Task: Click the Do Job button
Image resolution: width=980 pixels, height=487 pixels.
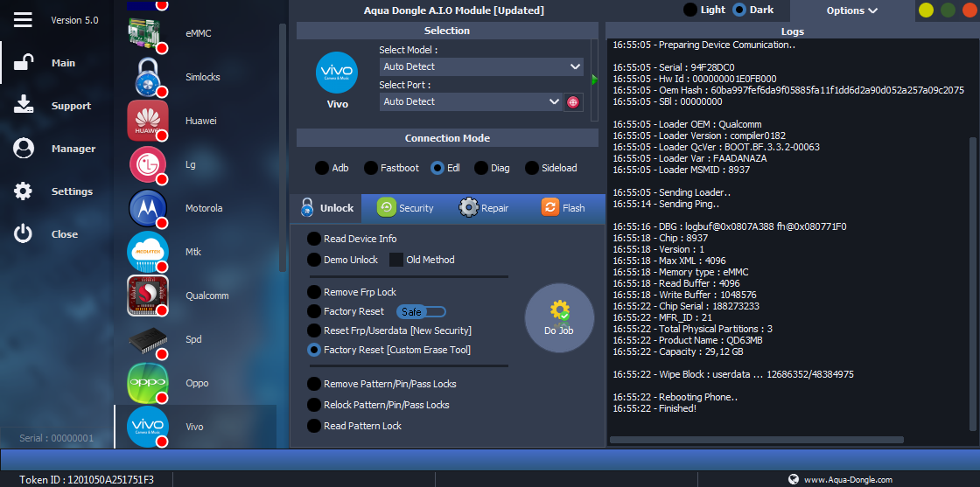Action: [x=559, y=317]
